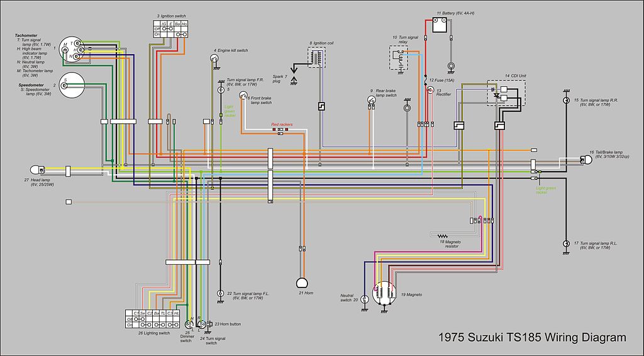Screen dimensions: 644x356
Task: Click the Dimmer switch symbol
Action: pos(189,323)
